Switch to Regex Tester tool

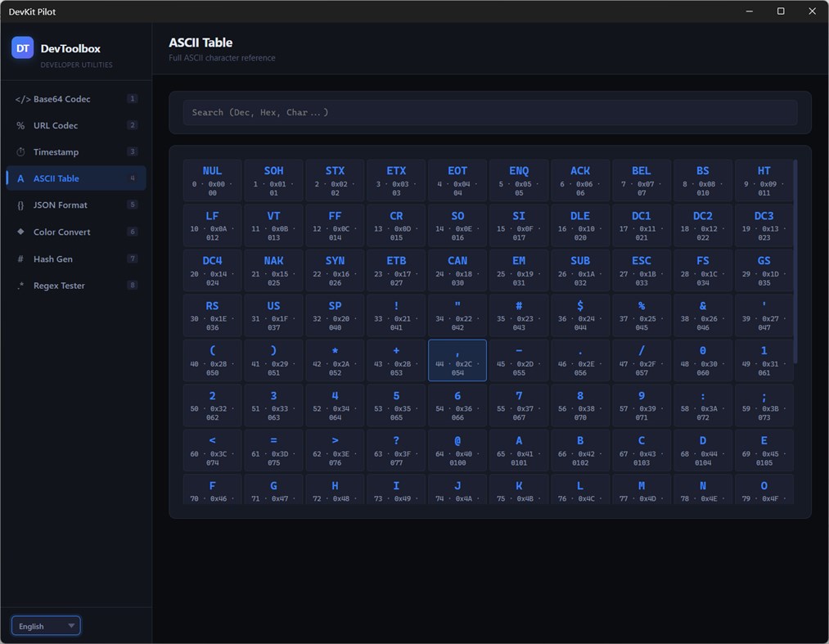click(76, 286)
